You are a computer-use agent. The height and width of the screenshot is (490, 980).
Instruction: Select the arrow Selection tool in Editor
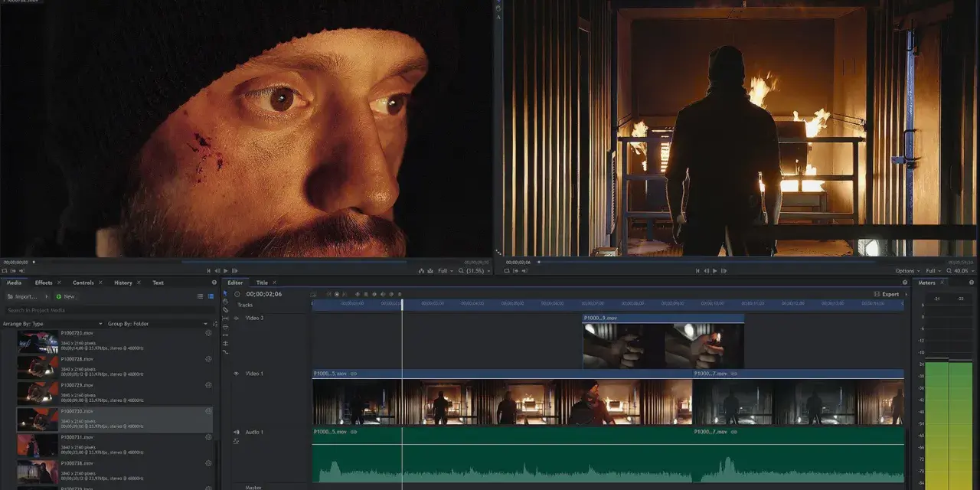225,293
